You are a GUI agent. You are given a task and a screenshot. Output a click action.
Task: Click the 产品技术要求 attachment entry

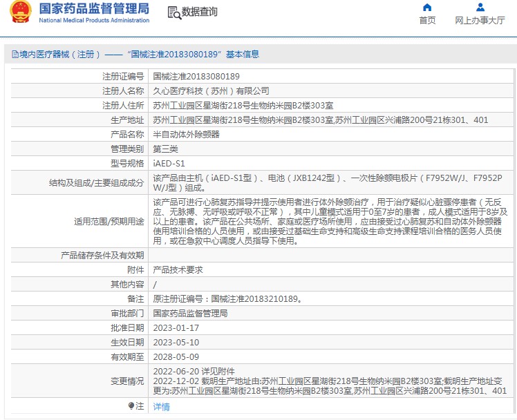click(x=178, y=270)
